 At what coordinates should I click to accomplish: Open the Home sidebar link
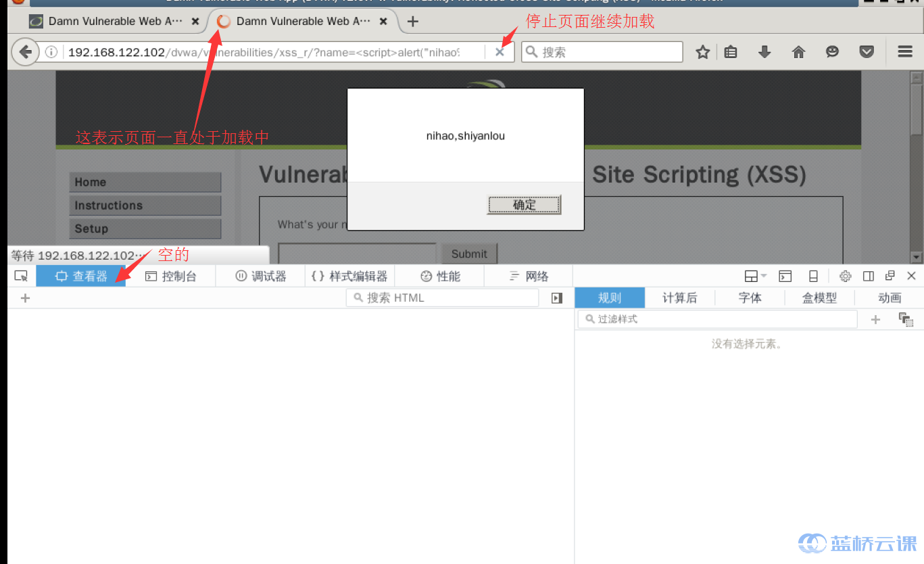pyautogui.click(x=145, y=182)
